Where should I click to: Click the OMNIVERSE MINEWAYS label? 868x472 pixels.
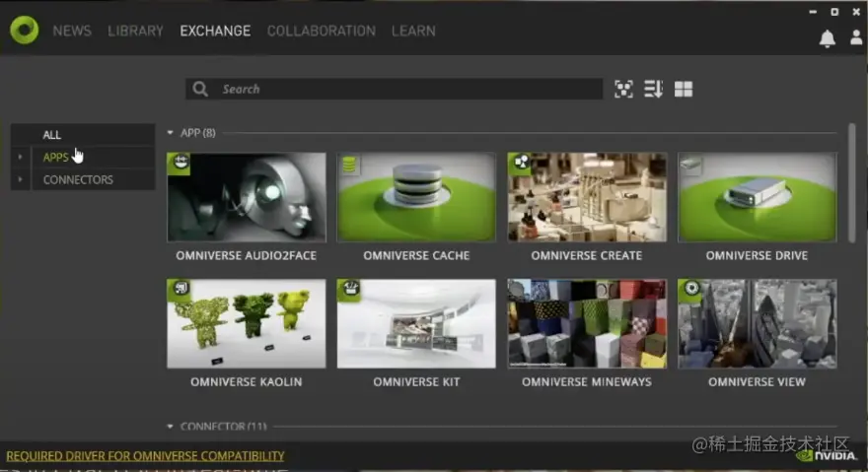pos(587,381)
